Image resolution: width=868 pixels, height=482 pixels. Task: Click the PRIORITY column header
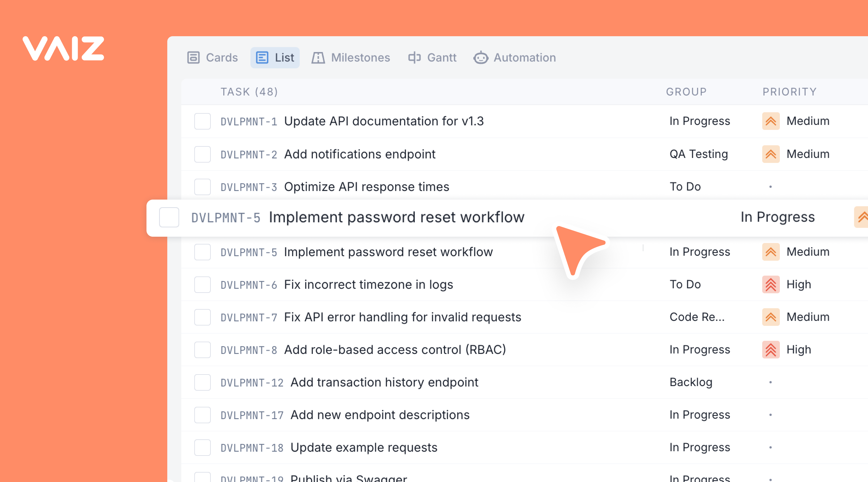(x=790, y=92)
